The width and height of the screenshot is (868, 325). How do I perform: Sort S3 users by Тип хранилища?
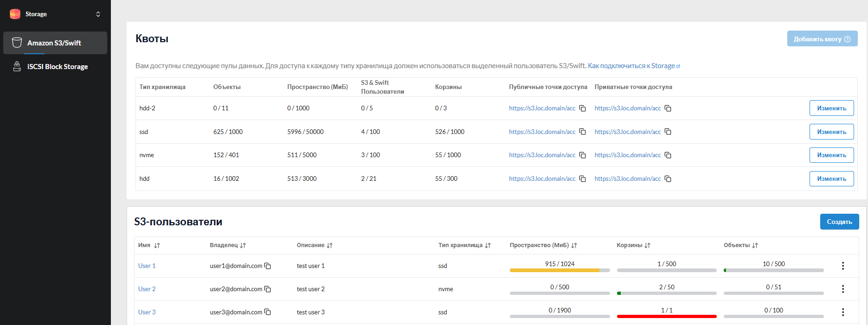[x=488, y=245]
